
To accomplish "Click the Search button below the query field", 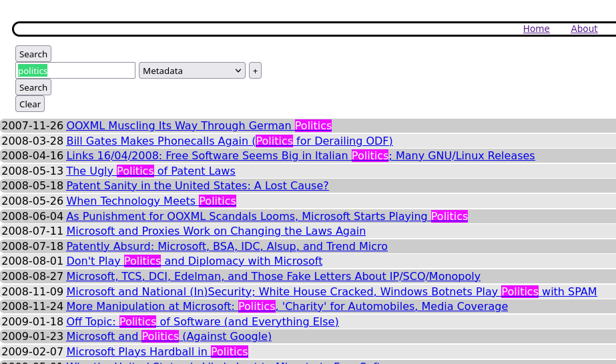I will [33, 87].
